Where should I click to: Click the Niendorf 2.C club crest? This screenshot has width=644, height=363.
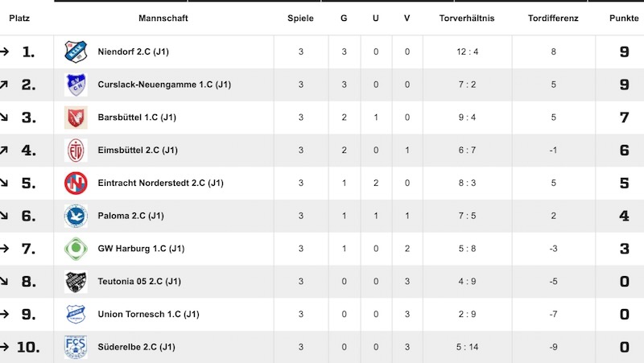[76, 52]
